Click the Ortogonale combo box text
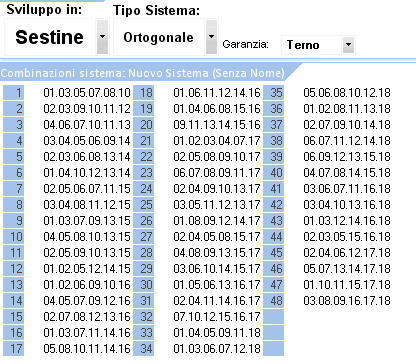Viewport: 416px width, 364px height. tap(158, 37)
